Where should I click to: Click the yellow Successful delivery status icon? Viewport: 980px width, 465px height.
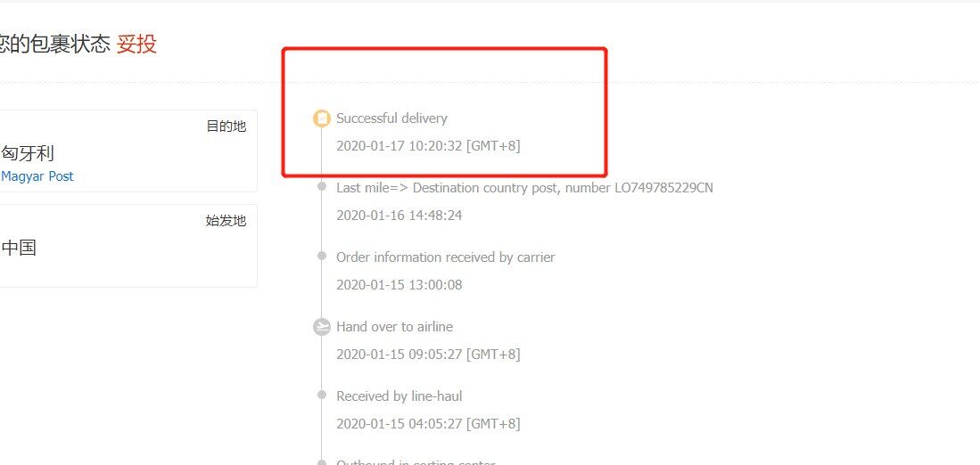pyautogui.click(x=322, y=118)
